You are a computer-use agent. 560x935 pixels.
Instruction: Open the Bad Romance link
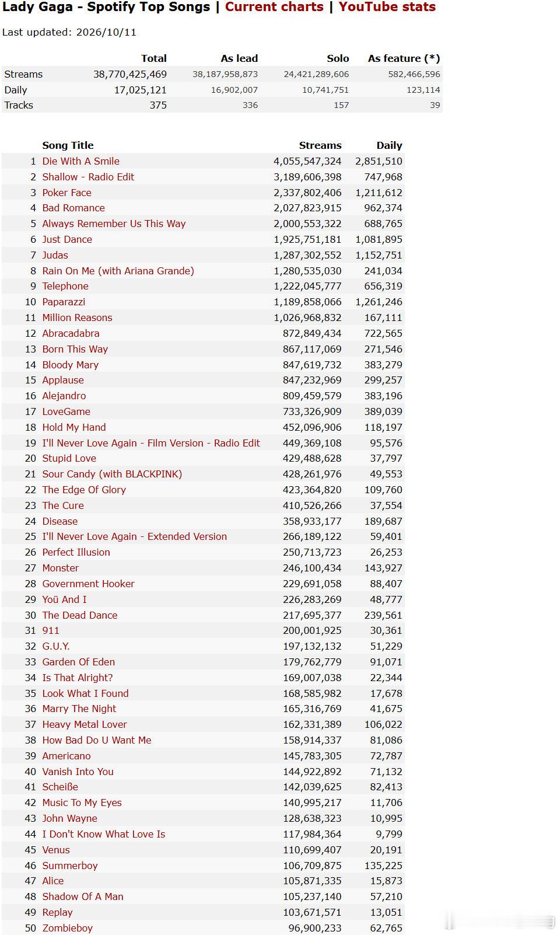[x=73, y=208]
